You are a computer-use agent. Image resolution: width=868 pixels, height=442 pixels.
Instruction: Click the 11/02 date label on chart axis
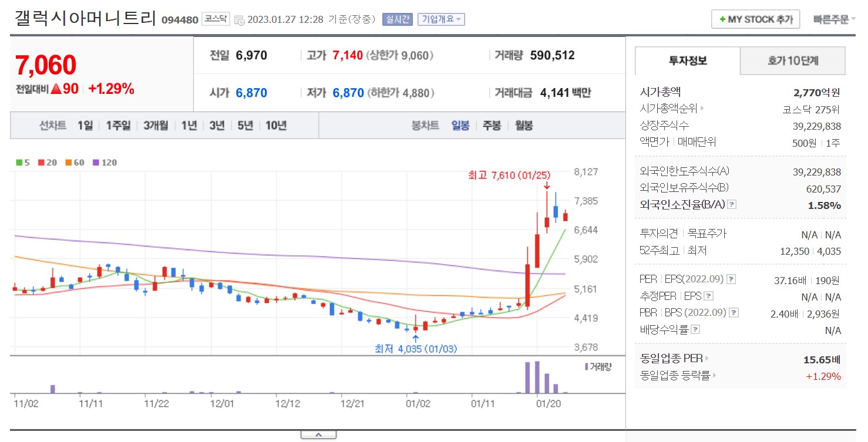pyautogui.click(x=26, y=404)
